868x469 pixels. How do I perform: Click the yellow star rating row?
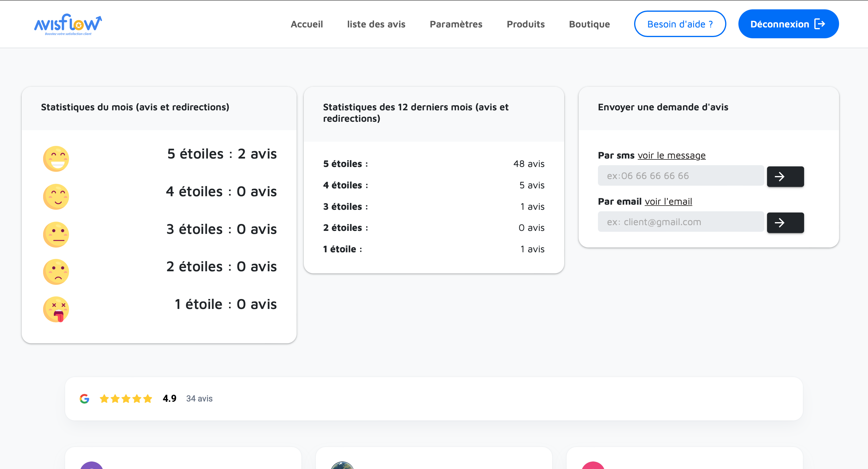tap(126, 398)
